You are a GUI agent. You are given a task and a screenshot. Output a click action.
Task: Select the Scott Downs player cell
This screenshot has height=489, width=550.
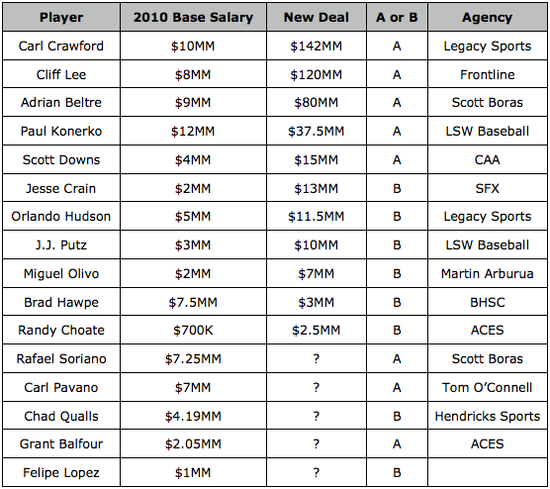(x=61, y=160)
